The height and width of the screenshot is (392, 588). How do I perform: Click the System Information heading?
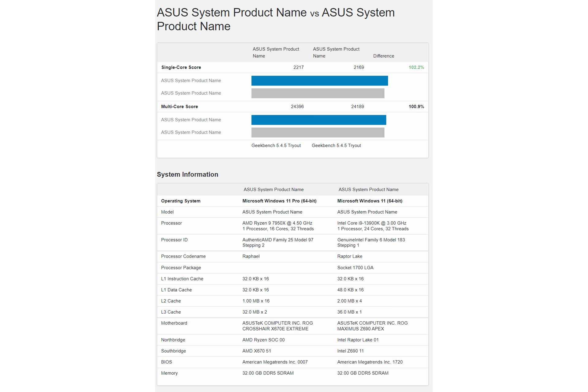coord(187,174)
